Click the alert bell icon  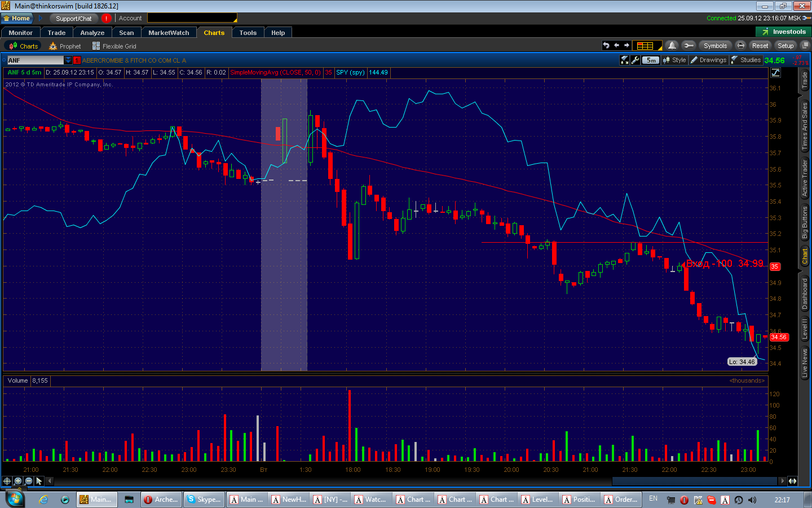pos(672,46)
